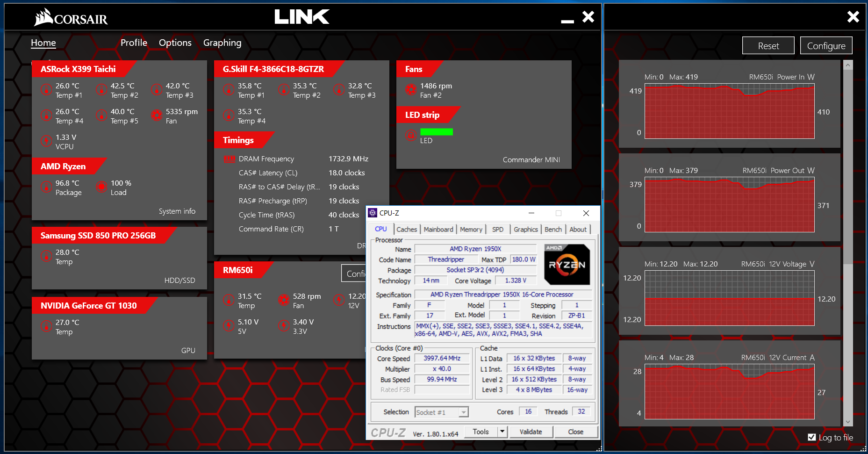Click the Tools button in CPU-Z
This screenshot has width=868, height=454.
[x=481, y=432]
